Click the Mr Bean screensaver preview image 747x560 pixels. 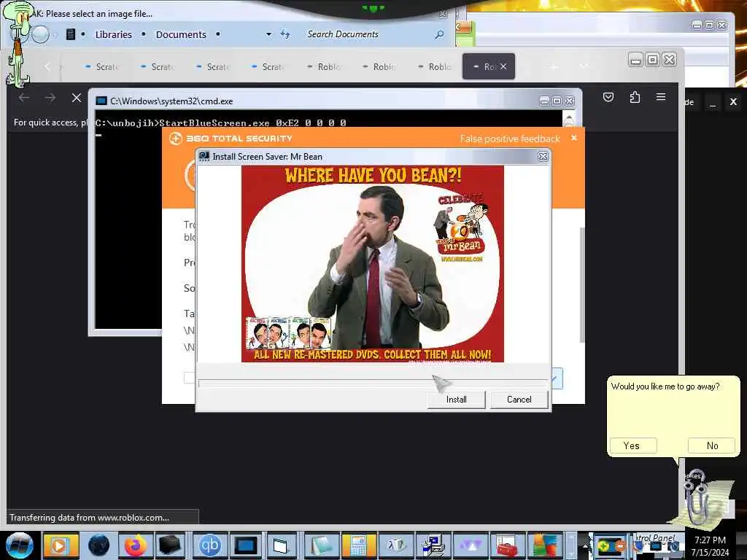[x=373, y=264]
